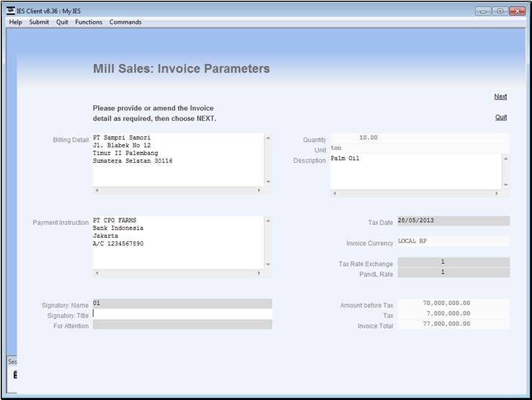Click inside the Billing Detail text box
Viewport: 532px width, 400px height.
pos(179,160)
